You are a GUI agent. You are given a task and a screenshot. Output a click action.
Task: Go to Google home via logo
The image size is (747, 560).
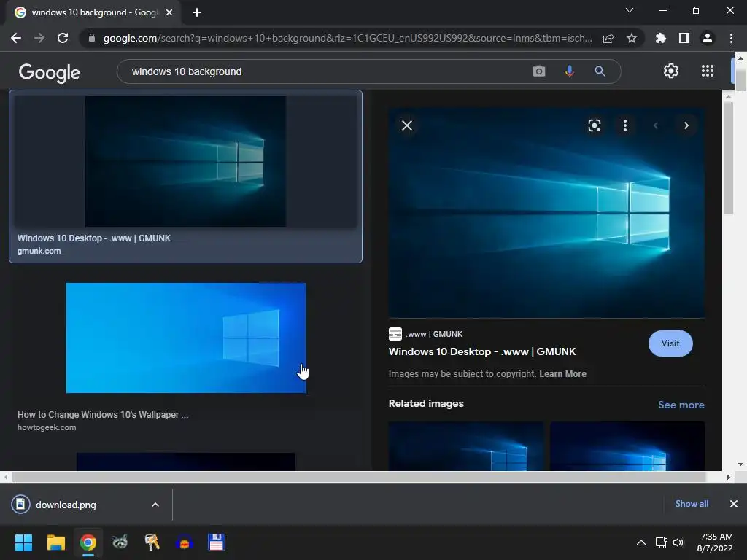[50, 72]
